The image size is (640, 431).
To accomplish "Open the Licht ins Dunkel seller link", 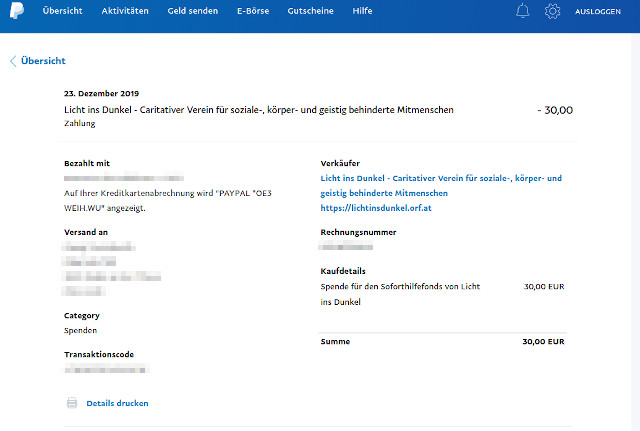I will pos(441,186).
